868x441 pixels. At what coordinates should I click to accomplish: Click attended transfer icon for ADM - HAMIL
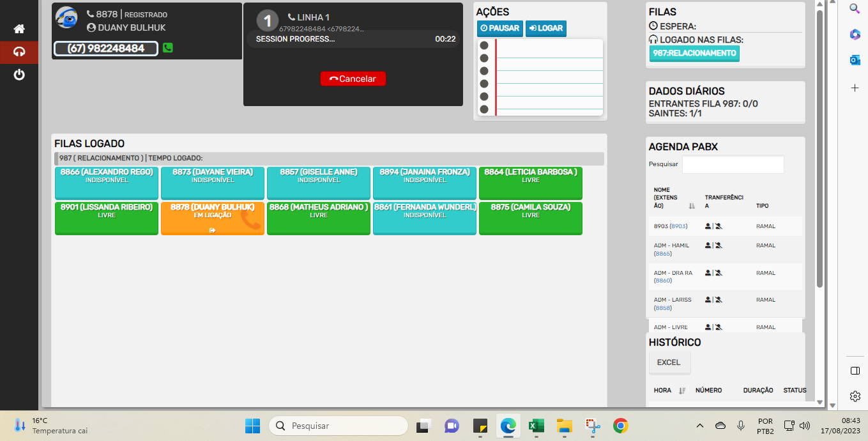coord(708,245)
